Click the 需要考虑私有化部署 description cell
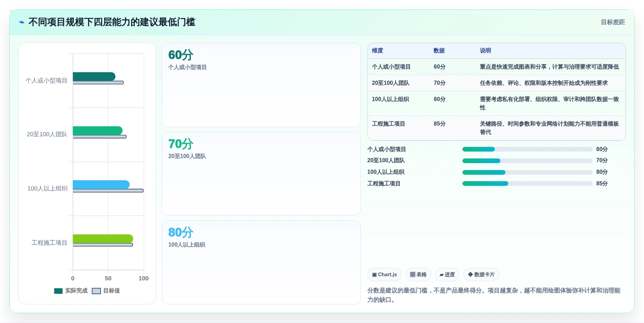 549,103
